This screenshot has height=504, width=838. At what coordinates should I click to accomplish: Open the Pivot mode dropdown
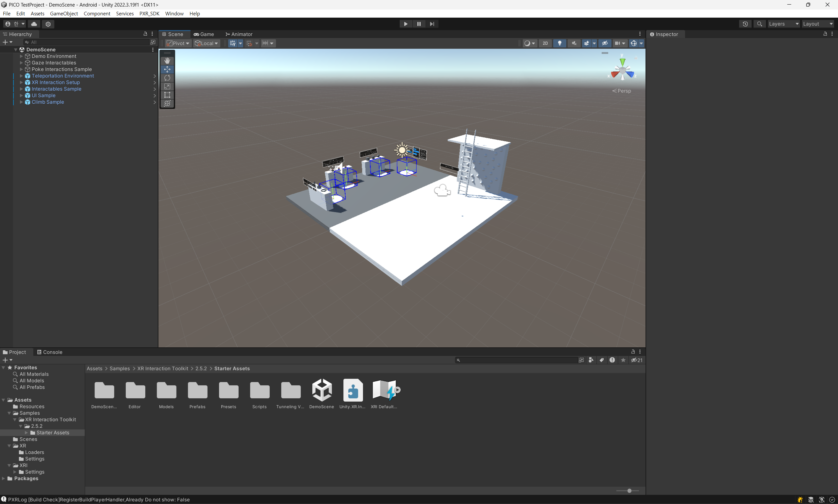pos(178,43)
